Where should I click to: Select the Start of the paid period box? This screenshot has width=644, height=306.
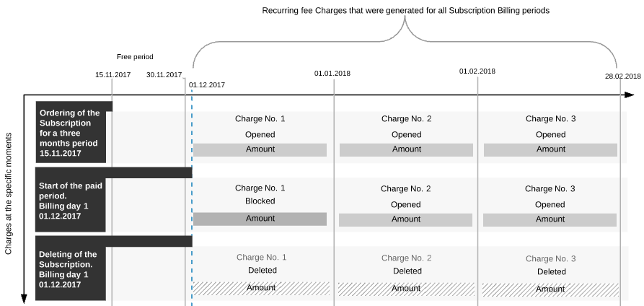click(71, 200)
